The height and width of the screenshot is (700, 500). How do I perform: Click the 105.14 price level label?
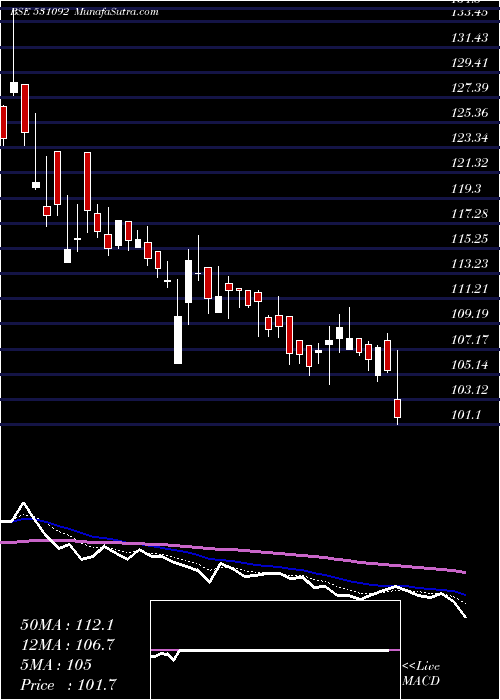470,365
